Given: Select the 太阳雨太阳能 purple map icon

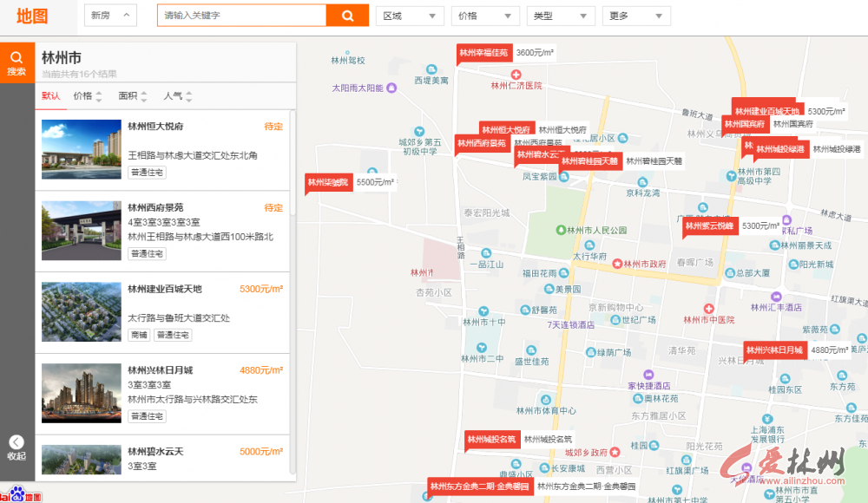Looking at the screenshot, I should pos(391,88).
